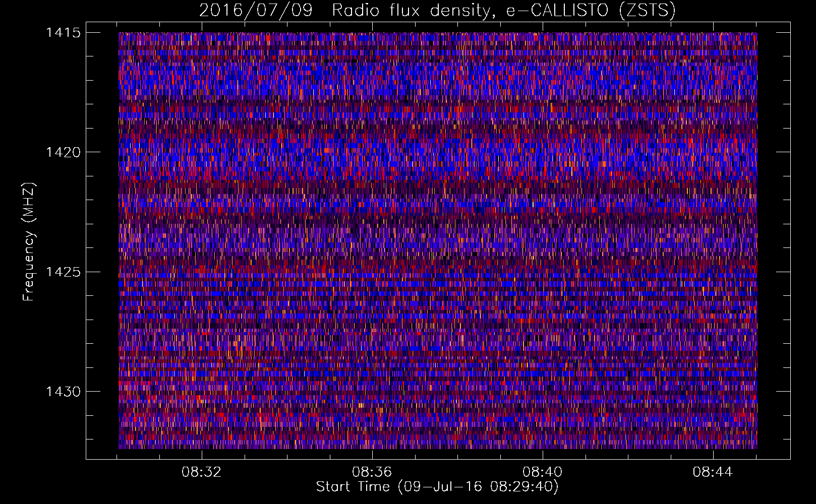Click the "Start Time (09-Jul-16 08:29:40)" caption
Image resolution: width=816 pixels, height=504 pixels.
pyautogui.click(x=437, y=487)
